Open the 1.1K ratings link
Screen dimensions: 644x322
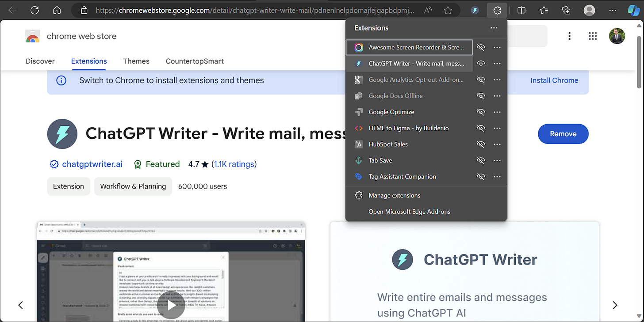234,164
